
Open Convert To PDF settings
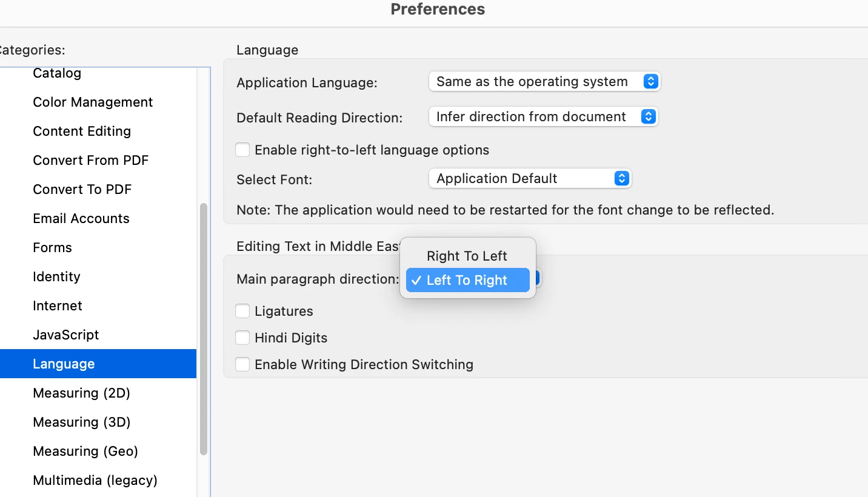pos(82,190)
